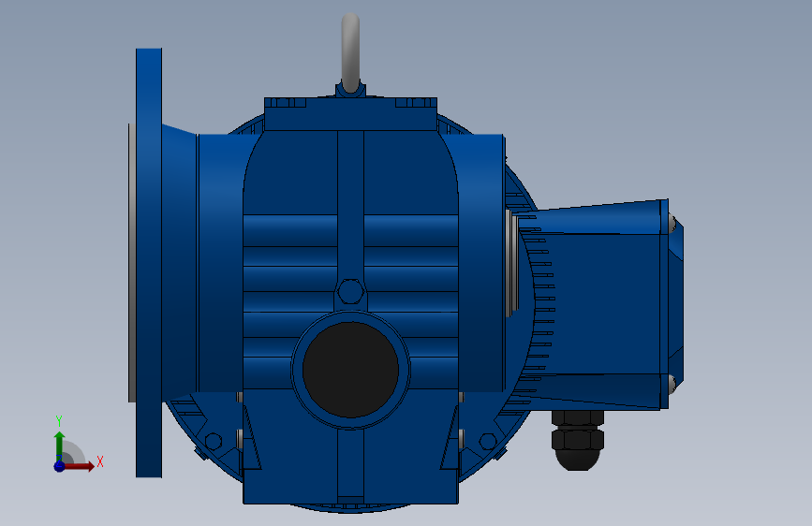Select the black cable gland under terminal box
Viewport: 812px width, 526px height.
coord(578,440)
